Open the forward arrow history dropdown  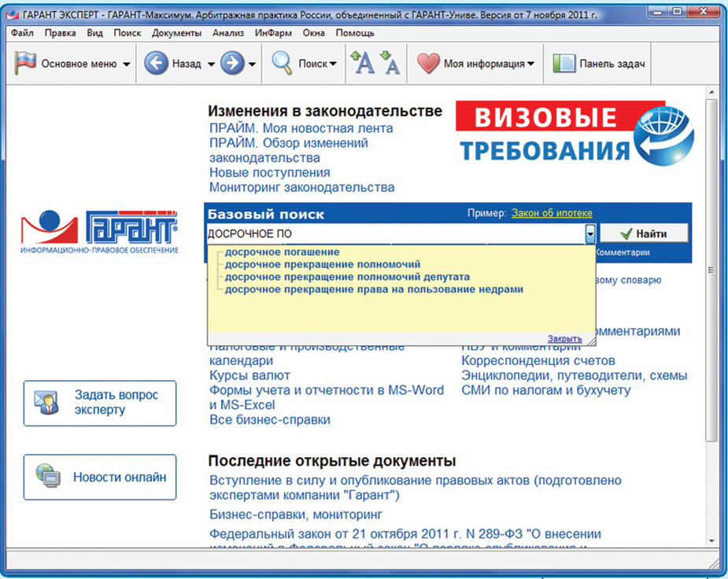click(252, 65)
